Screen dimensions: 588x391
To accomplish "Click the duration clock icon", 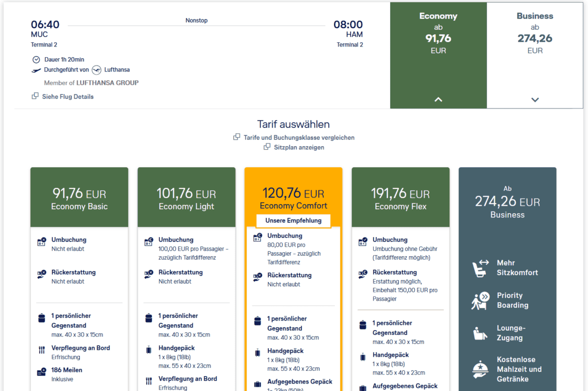I will (x=36, y=60).
